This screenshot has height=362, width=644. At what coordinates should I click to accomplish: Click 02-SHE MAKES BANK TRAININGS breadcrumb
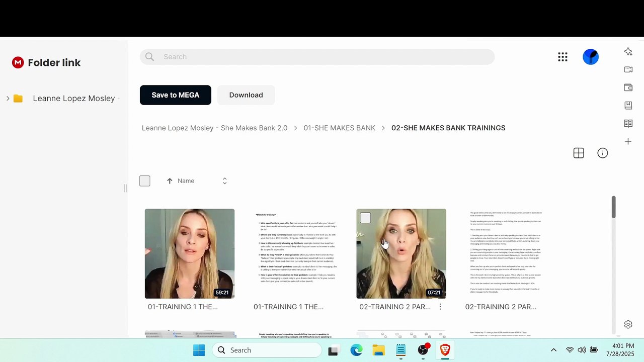(x=448, y=128)
